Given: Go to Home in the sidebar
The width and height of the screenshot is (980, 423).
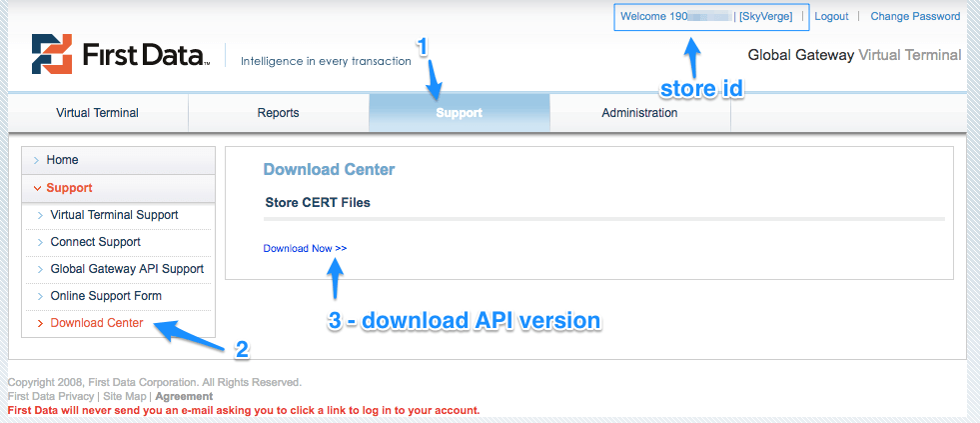Looking at the screenshot, I should tap(118, 160).
